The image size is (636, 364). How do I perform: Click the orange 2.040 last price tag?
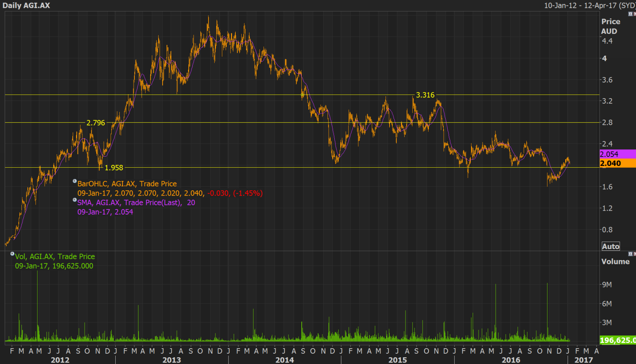(618, 163)
